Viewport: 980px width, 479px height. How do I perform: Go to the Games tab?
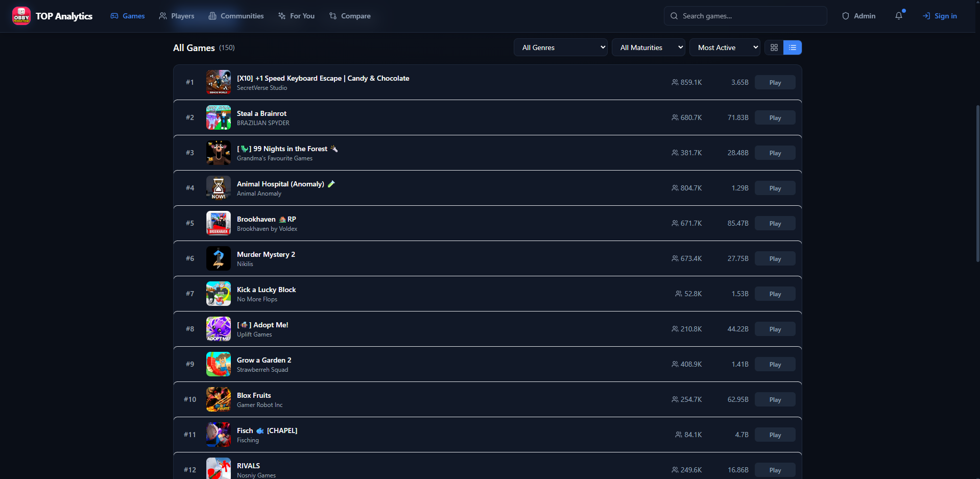pyautogui.click(x=128, y=16)
